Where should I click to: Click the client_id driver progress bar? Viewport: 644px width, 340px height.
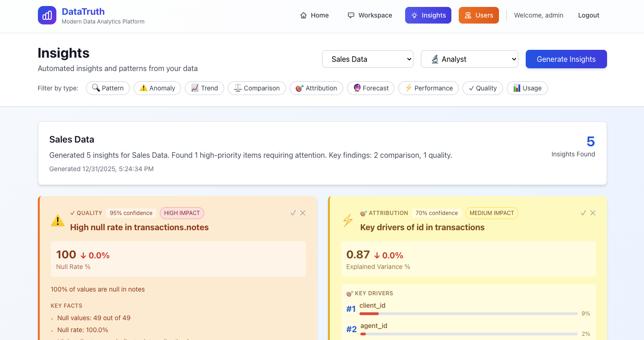468,314
